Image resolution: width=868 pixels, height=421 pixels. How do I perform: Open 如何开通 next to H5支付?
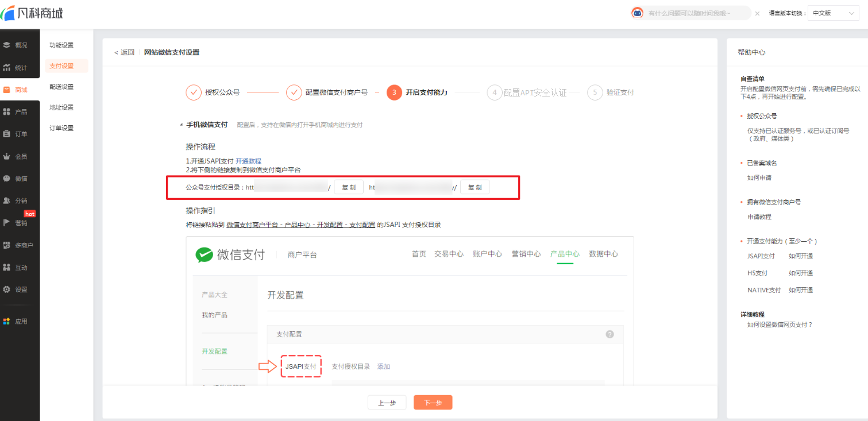[x=801, y=273]
